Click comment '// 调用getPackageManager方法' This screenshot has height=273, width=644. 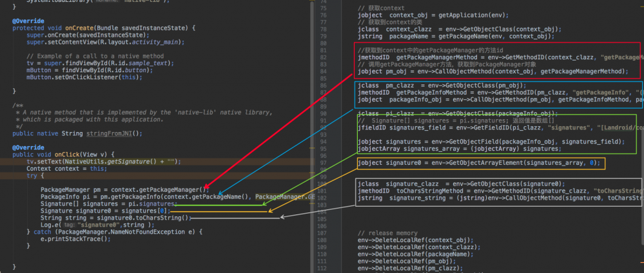[447, 64]
